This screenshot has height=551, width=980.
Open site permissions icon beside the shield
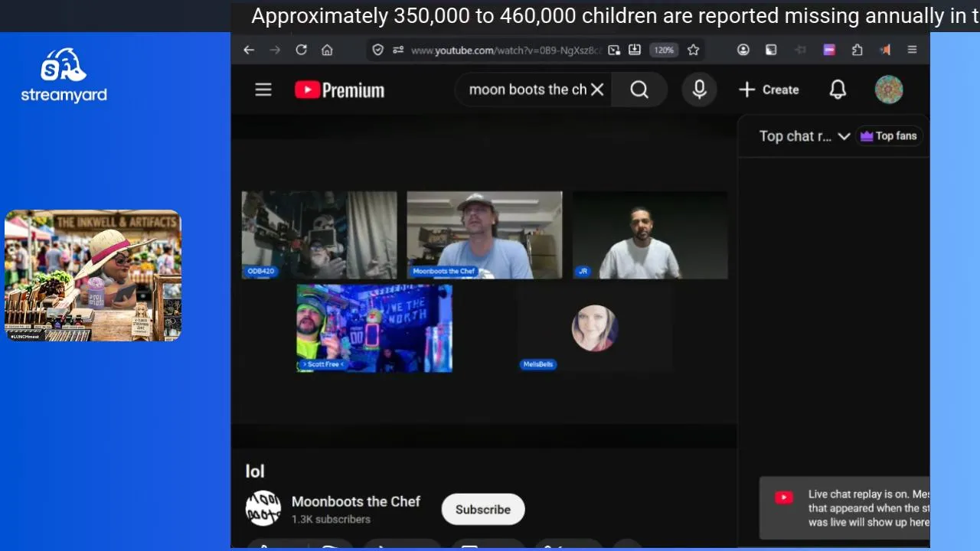398,50
